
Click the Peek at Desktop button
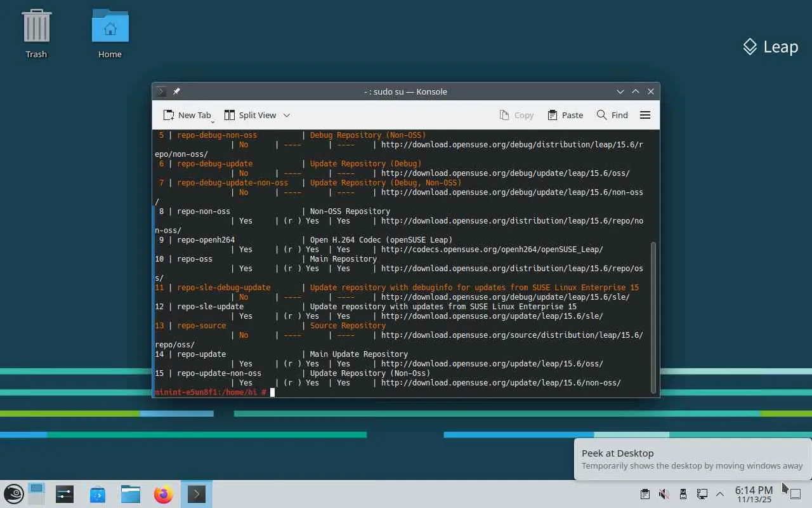(796, 494)
